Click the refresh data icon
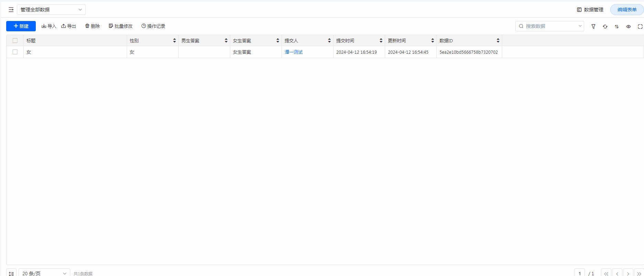The width and height of the screenshot is (644, 276). click(605, 26)
